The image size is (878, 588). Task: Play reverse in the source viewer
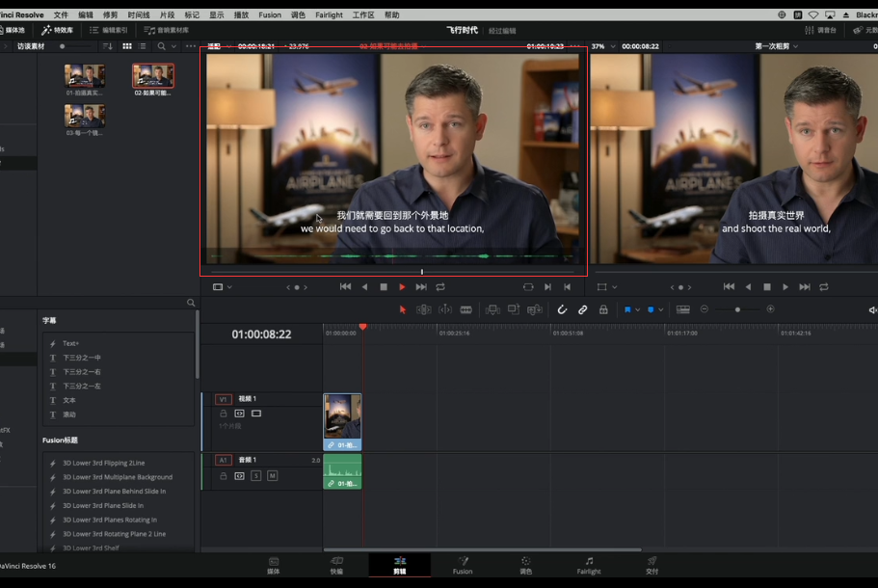364,286
